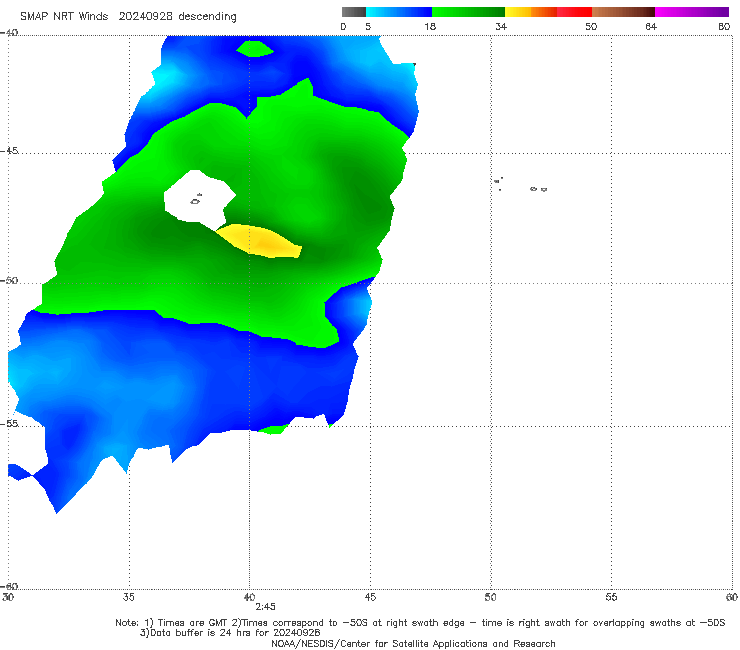The width and height of the screenshot is (740, 650).
Task: Click the white data gap inside green region
Action: (199, 199)
